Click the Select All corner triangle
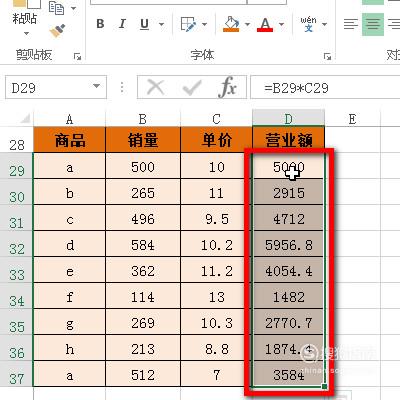Image resolution: width=400 pixels, height=400 pixels. (x=25, y=118)
